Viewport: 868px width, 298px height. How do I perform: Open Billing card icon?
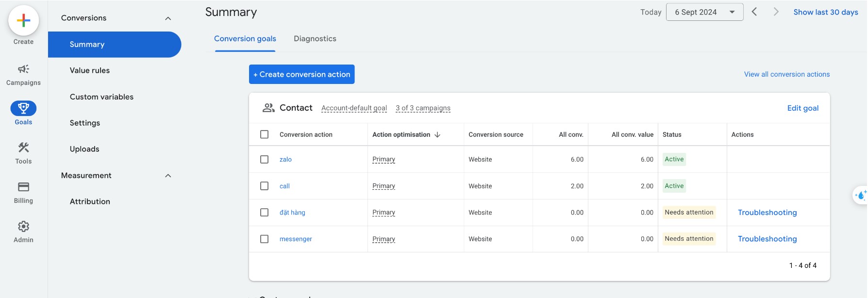[23, 187]
